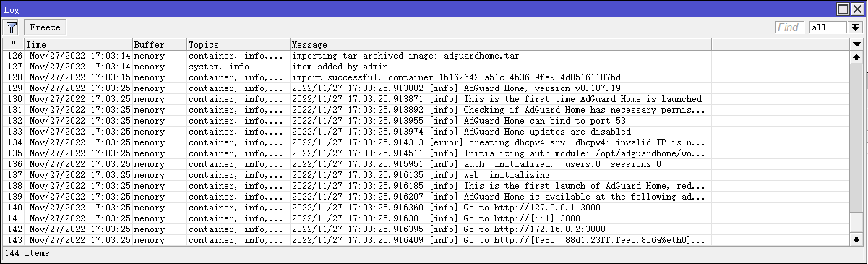Select log entry 127 item added by admin
Viewport: 868px width, 264px height.
point(426,67)
